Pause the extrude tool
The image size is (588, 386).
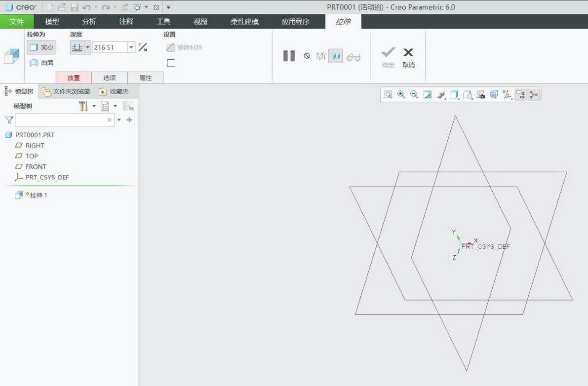[x=289, y=56]
